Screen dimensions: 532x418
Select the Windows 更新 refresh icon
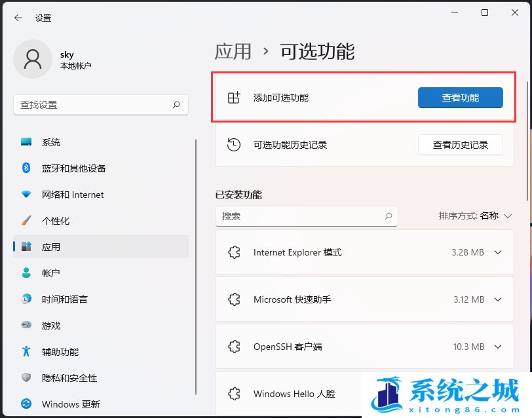coord(26,404)
